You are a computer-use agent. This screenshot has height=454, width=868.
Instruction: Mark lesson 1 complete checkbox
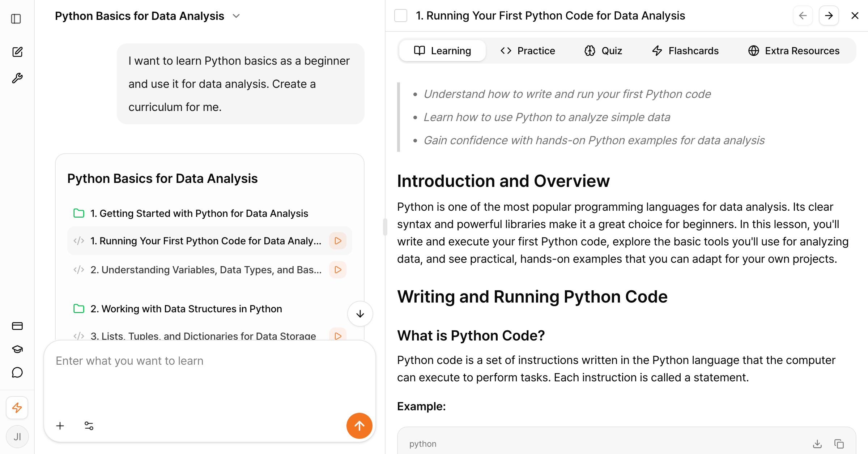pos(401,16)
